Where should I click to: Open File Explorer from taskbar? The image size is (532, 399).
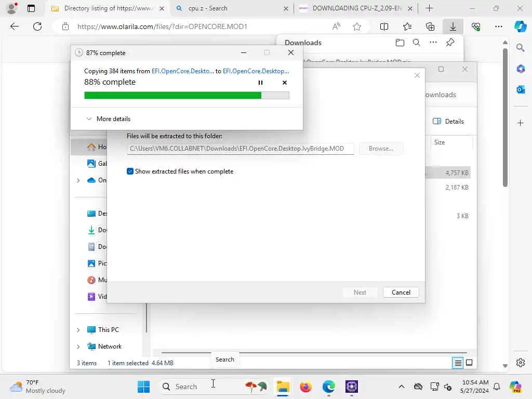[x=283, y=387]
